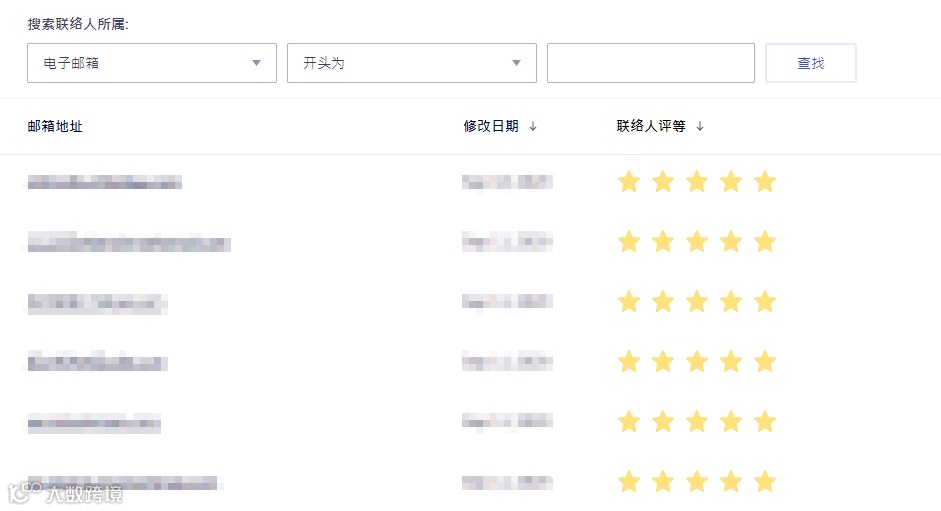
Task: Expand the 开头为 condition dropdown
Action: tap(411, 63)
